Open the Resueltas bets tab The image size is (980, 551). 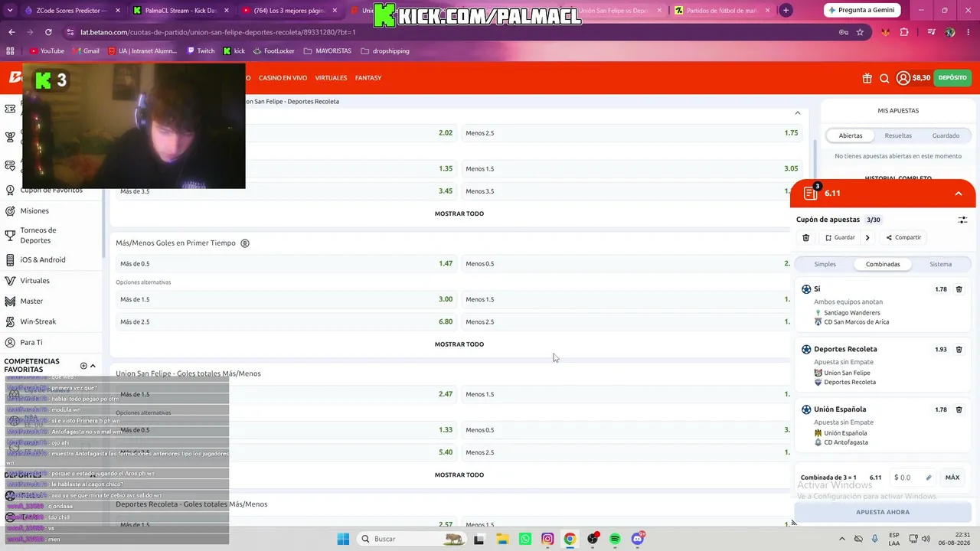(898, 135)
